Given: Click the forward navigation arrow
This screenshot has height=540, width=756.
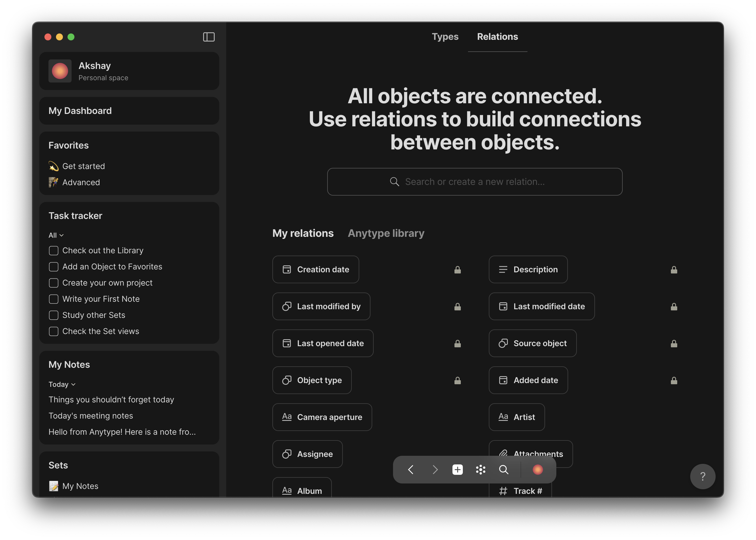Looking at the screenshot, I should [x=435, y=470].
